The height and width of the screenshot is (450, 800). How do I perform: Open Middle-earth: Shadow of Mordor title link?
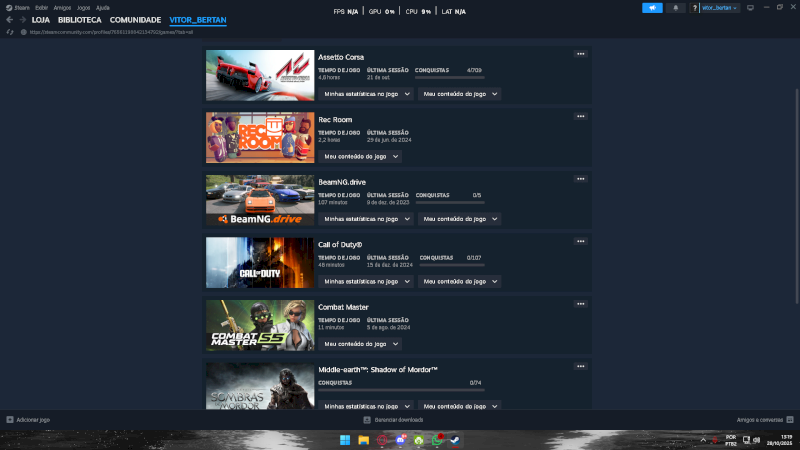tap(378, 370)
